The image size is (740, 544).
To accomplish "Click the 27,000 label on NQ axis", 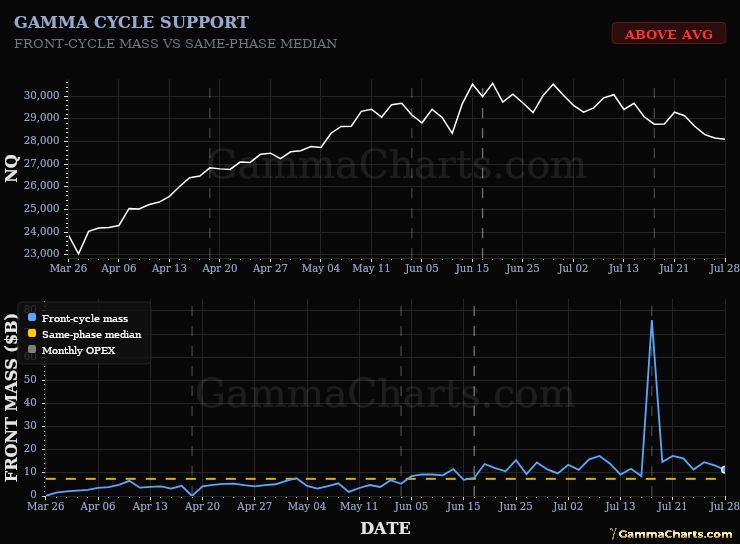I will pyautogui.click(x=42, y=163).
